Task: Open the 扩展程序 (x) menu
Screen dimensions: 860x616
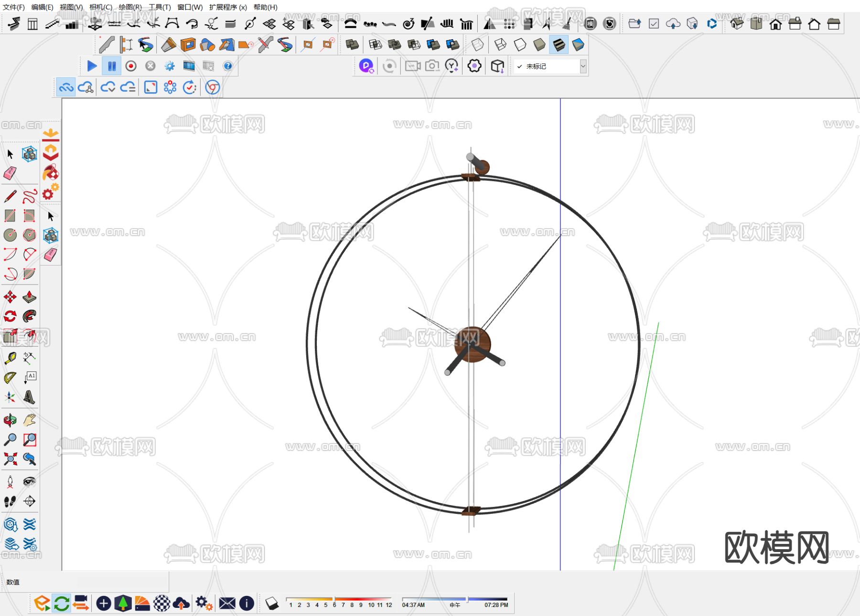Action: [x=228, y=7]
